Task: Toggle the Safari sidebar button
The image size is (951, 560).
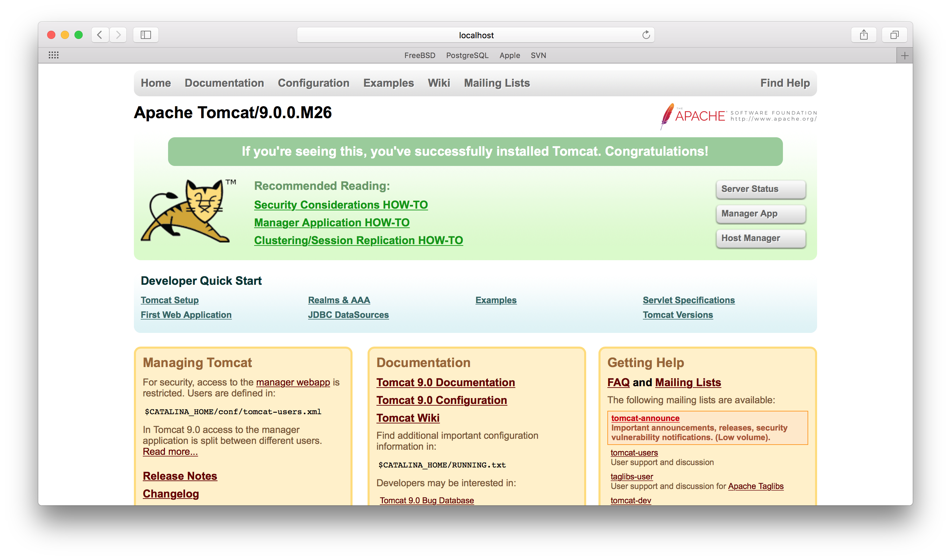Action: click(x=146, y=35)
